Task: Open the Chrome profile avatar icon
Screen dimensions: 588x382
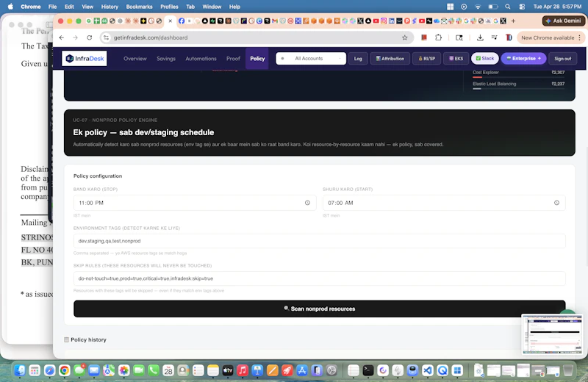Action: pos(509,37)
